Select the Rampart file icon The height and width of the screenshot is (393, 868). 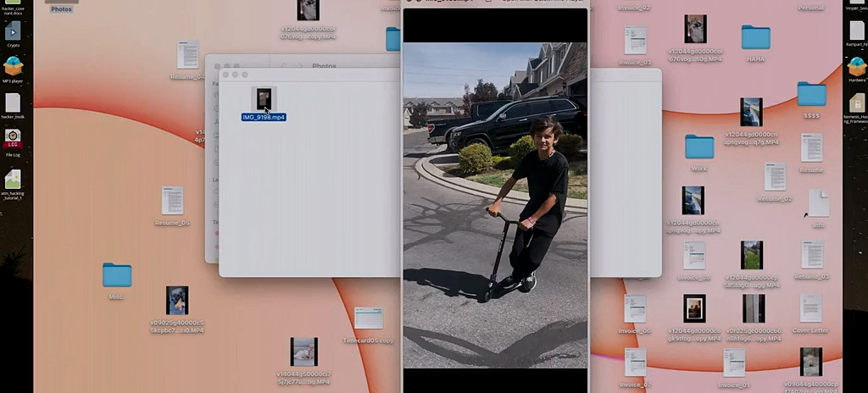tap(857, 30)
